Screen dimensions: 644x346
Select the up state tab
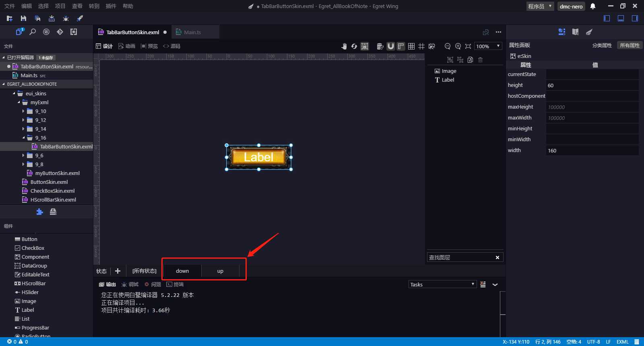[220, 271]
